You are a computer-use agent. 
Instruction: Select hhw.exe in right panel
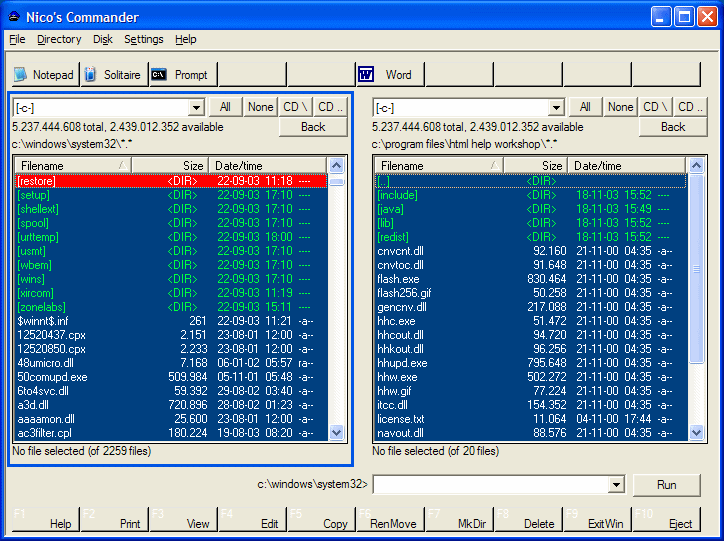(531, 377)
